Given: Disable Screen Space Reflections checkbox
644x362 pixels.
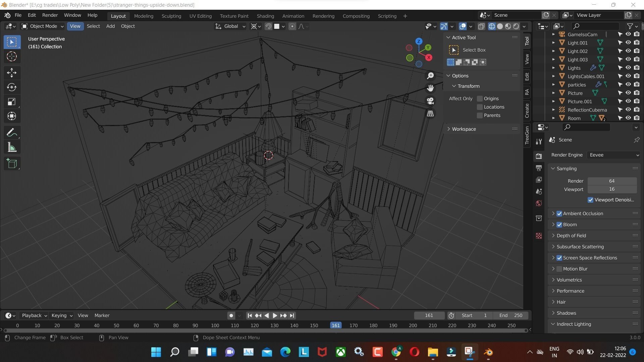Looking at the screenshot, I should click(x=559, y=258).
